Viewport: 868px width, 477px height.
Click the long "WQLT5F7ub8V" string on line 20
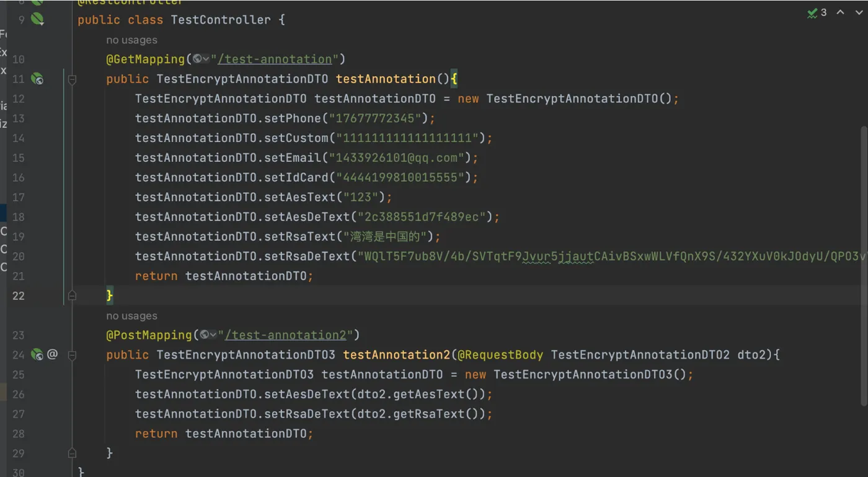612,256
